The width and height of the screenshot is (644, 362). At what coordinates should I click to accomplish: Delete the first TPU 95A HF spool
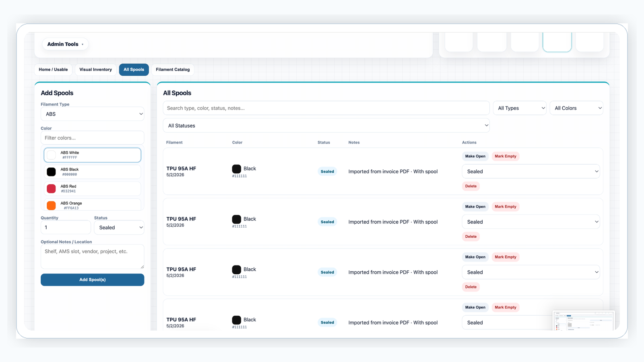pyautogui.click(x=471, y=186)
